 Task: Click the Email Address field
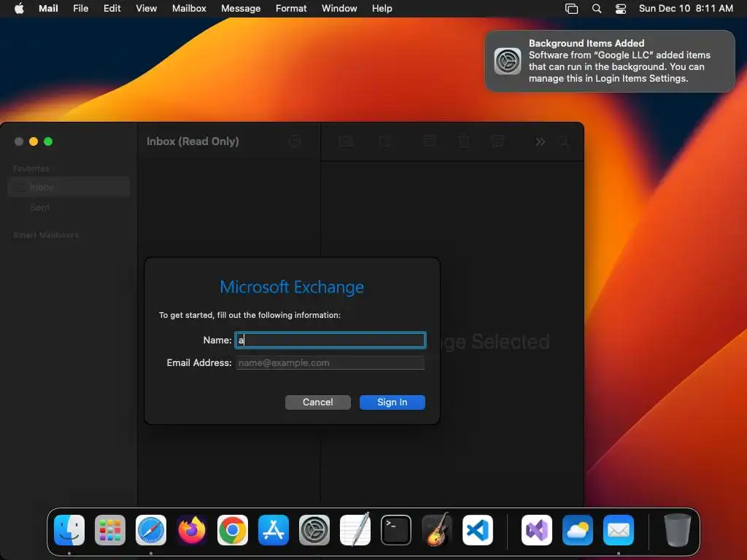(330, 363)
